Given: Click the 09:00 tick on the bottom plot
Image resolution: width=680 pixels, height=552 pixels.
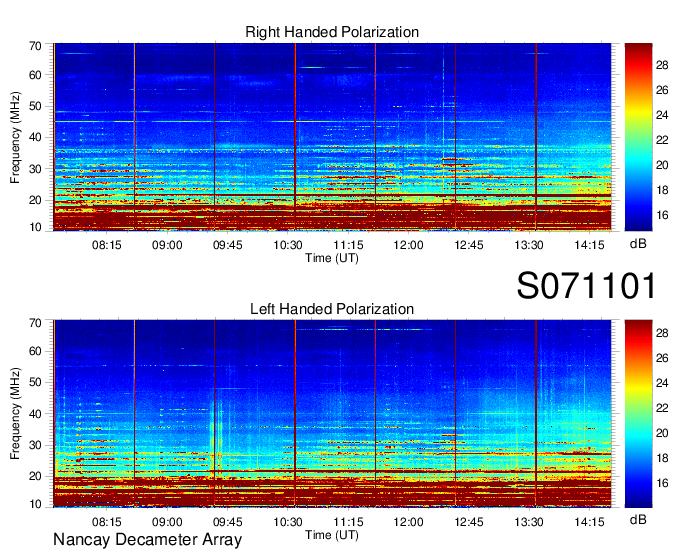Looking at the screenshot, I should coord(167,522).
